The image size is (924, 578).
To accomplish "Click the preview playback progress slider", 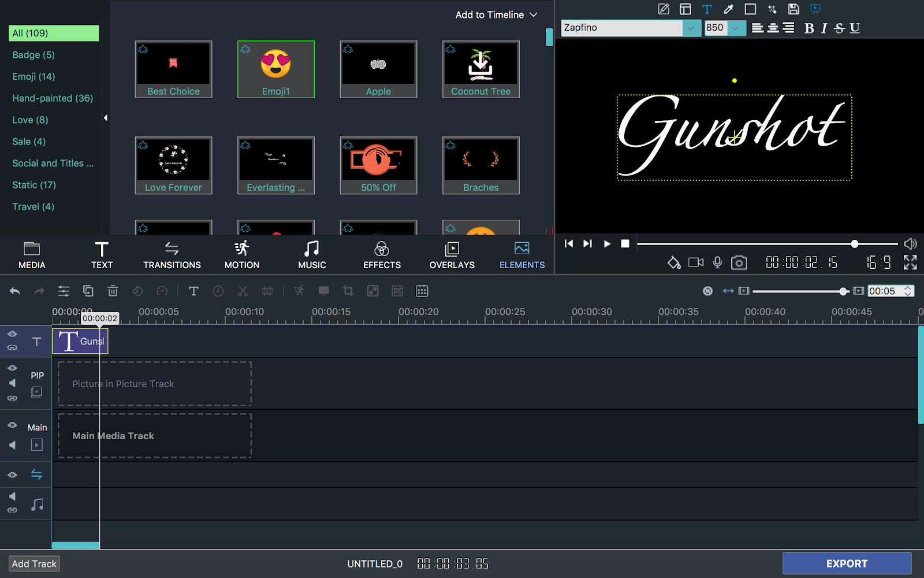I will pyautogui.click(x=767, y=244).
